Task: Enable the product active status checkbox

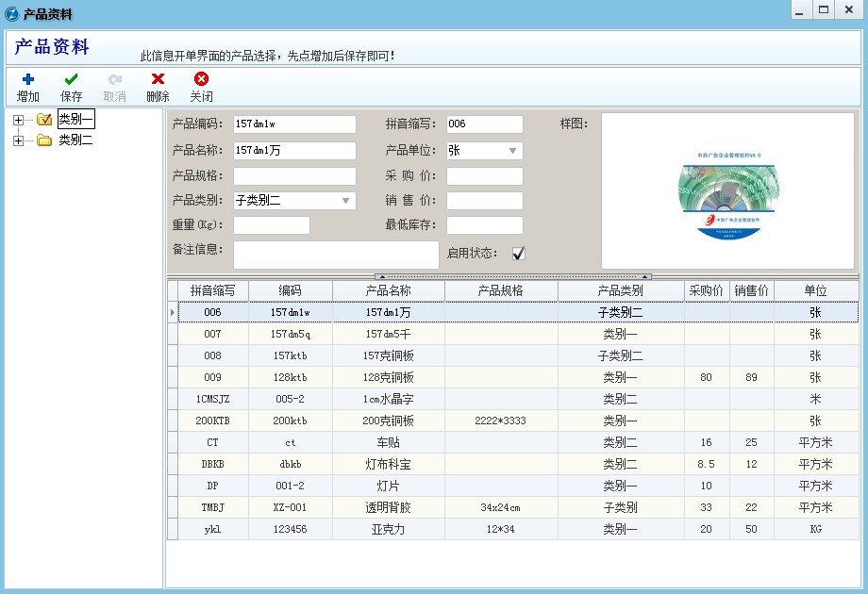Action: [x=519, y=254]
